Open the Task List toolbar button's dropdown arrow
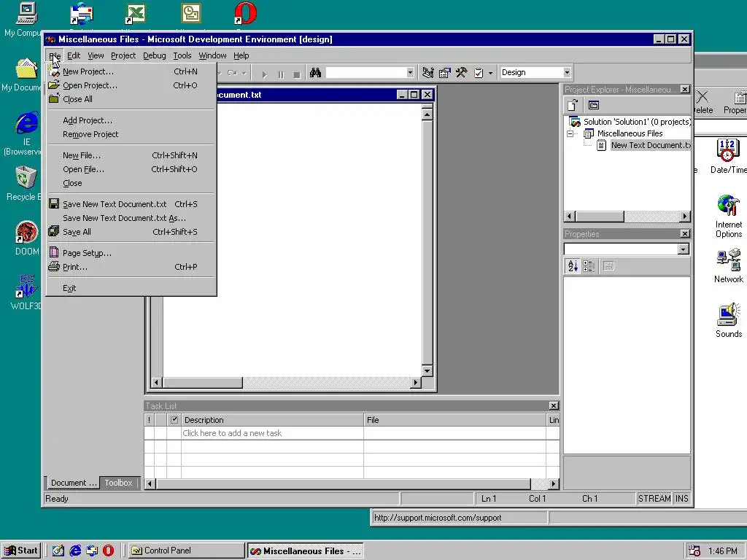Screen dimensions: 747x560 [x=490, y=74]
